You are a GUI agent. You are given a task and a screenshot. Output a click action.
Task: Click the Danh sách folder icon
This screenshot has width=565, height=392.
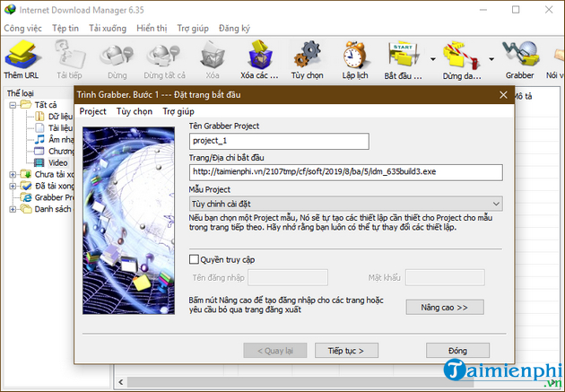tap(26, 209)
